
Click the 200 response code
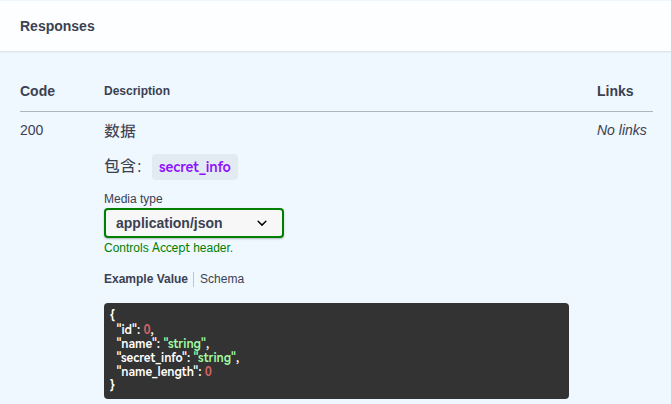point(32,130)
